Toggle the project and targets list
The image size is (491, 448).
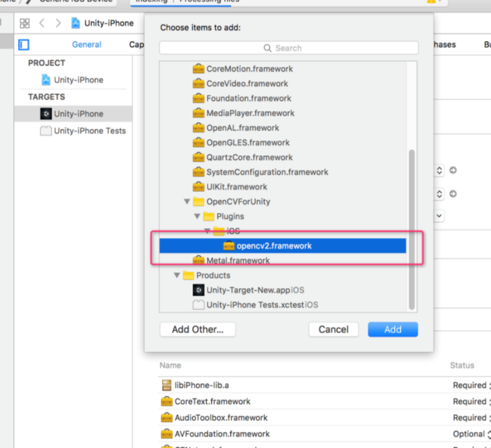pos(23,44)
